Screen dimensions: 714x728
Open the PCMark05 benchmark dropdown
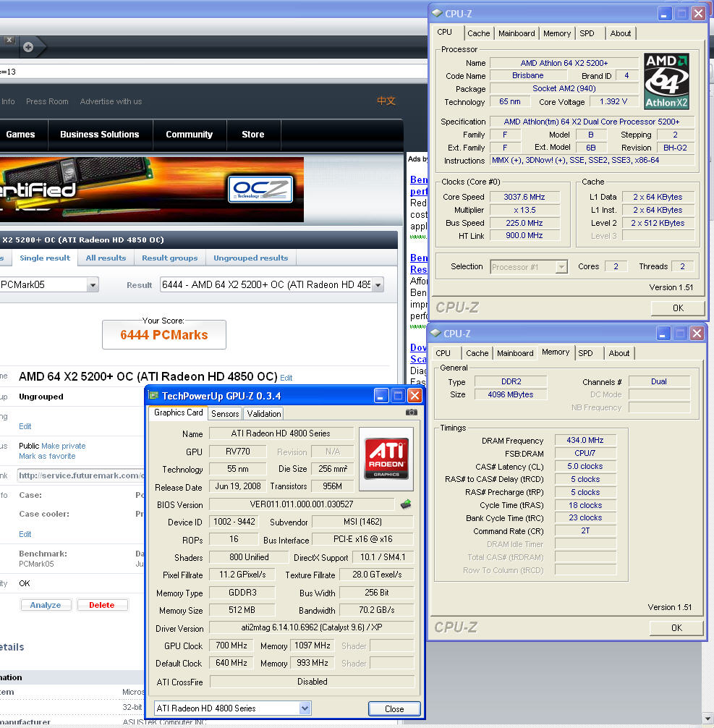click(x=93, y=284)
